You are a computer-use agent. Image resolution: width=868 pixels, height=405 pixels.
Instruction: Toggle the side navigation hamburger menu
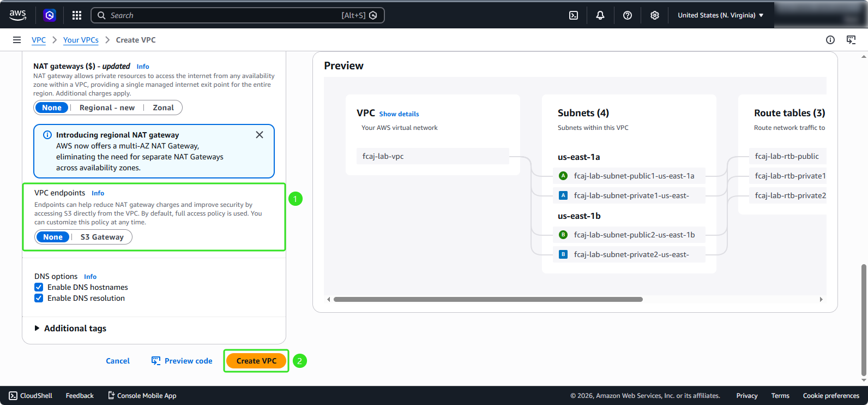17,40
